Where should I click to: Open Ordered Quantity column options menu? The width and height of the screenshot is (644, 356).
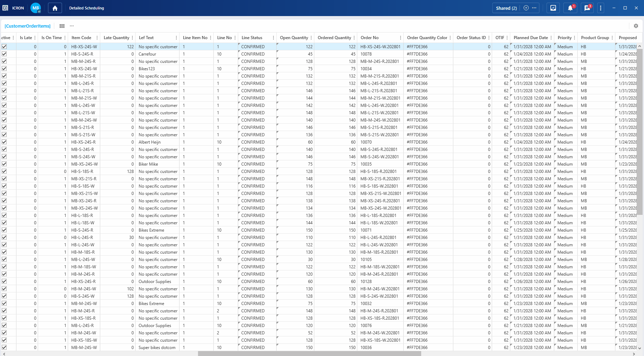pyautogui.click(x=354, y=38)
